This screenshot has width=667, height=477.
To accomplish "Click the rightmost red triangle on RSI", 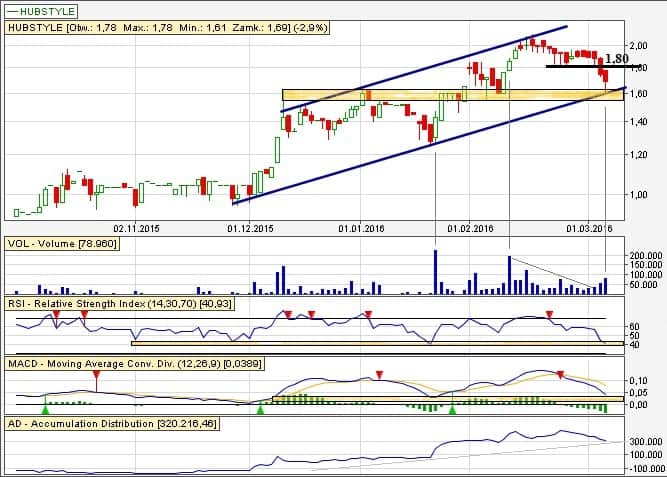I will 550,316.
